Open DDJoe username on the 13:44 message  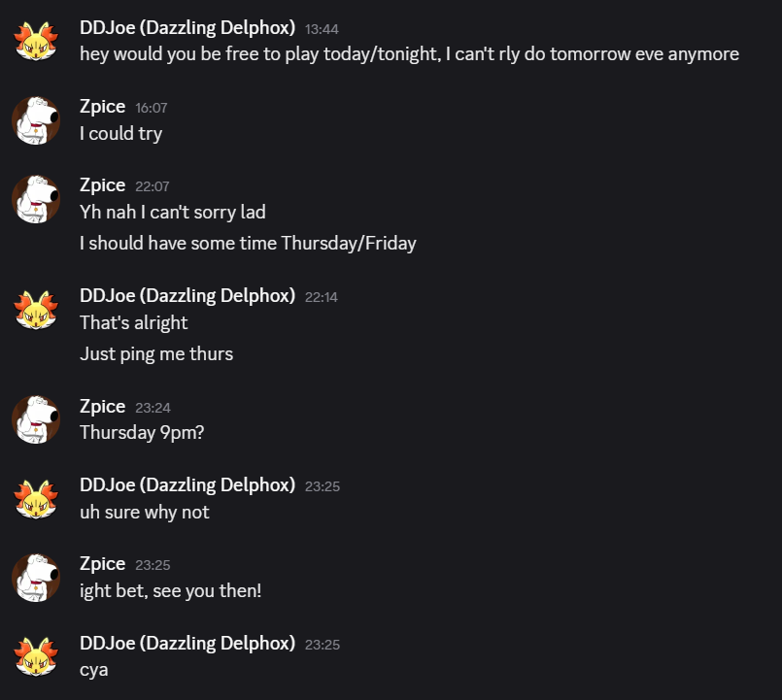187,28
